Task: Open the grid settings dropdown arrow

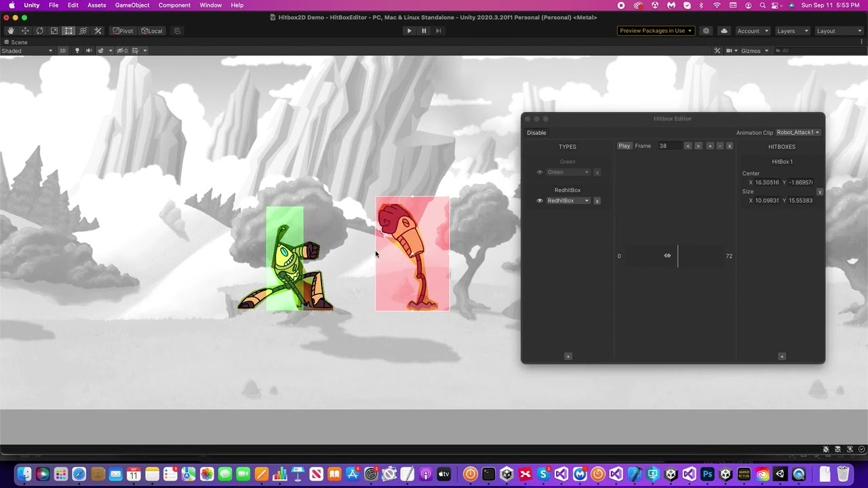Action: point(145,51)
